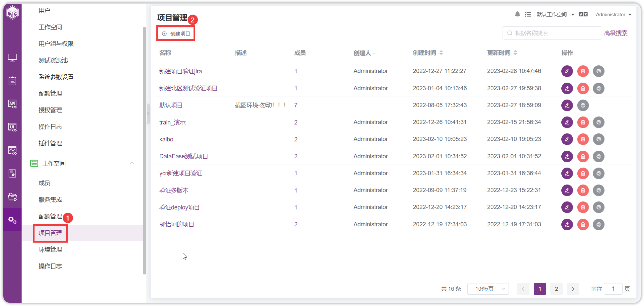Open 插件管理 menu item

coord(50,143)
